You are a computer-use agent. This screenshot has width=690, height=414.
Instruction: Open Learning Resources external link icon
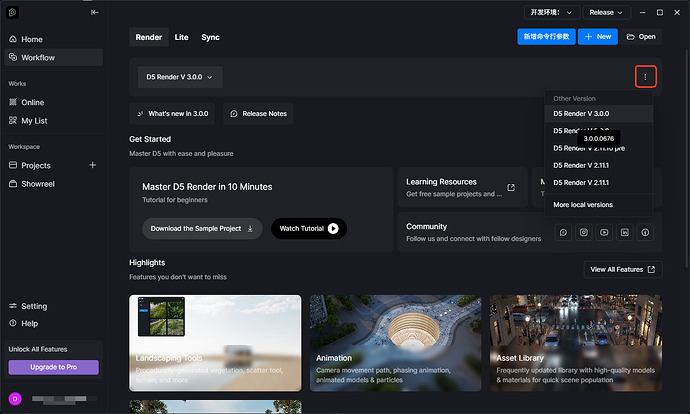(511, 187)
